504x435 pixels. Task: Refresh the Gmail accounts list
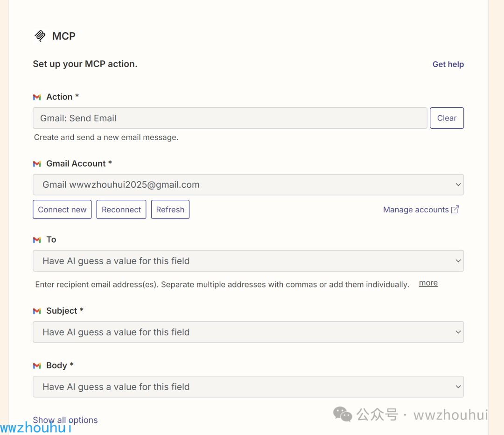[x=170, y=210]
